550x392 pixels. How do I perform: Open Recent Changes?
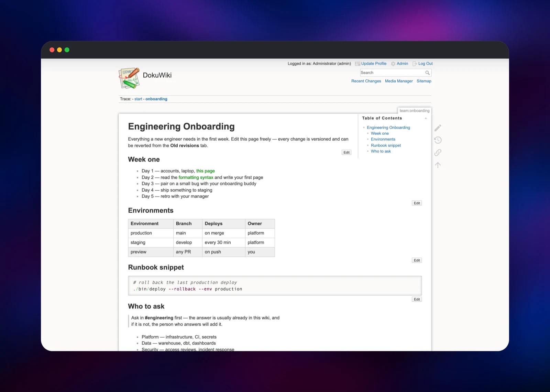[366, 81]
